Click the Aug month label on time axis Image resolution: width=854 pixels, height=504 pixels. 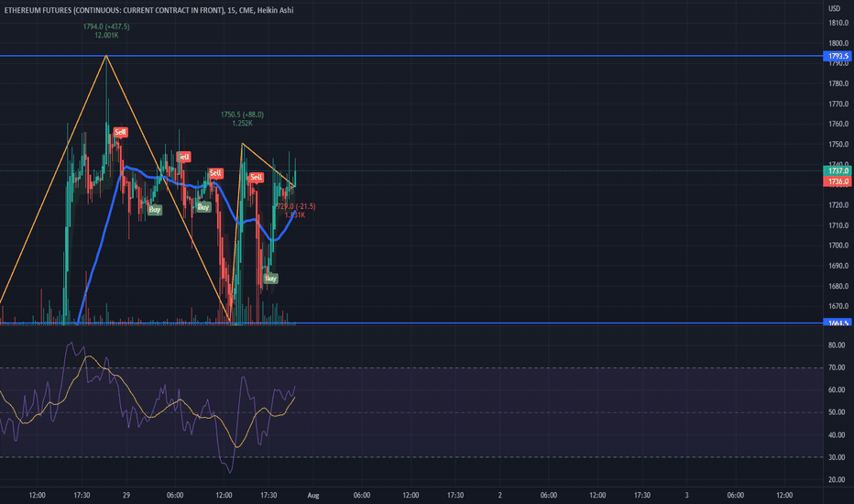pyautogui.click(x=313, y=495)
